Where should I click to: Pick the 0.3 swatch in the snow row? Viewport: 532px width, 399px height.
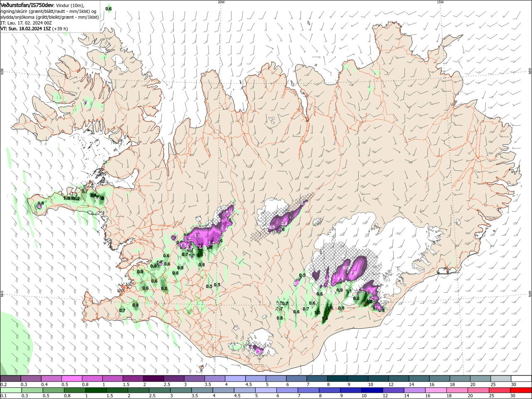pyautogui.click(x=31, y=379)
